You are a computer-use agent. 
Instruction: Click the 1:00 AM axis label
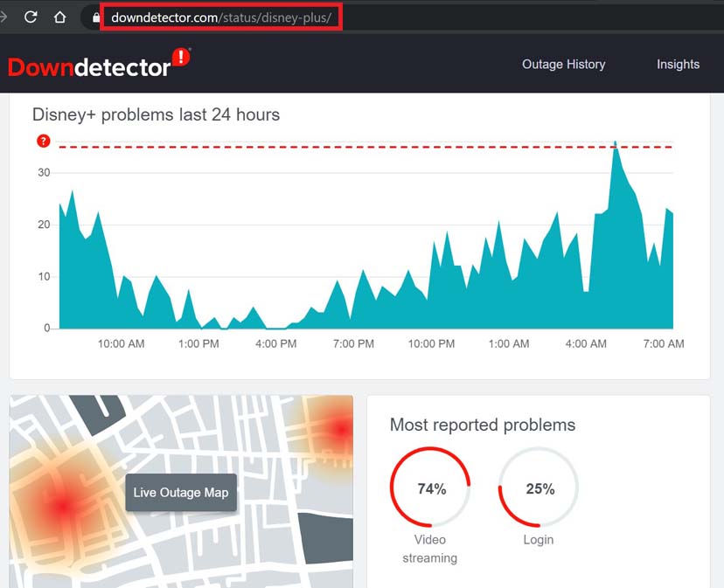click(x=509, y=344)
